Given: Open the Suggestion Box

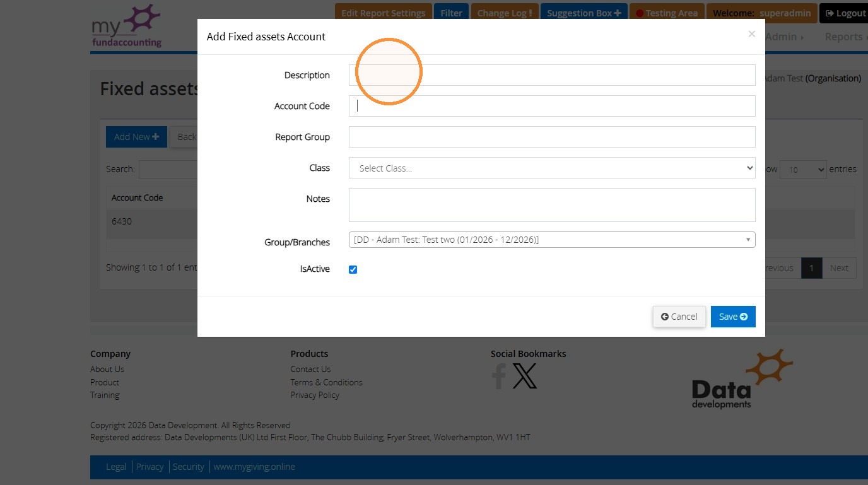Looking at the screenshot, I should (x=584, y=13).
